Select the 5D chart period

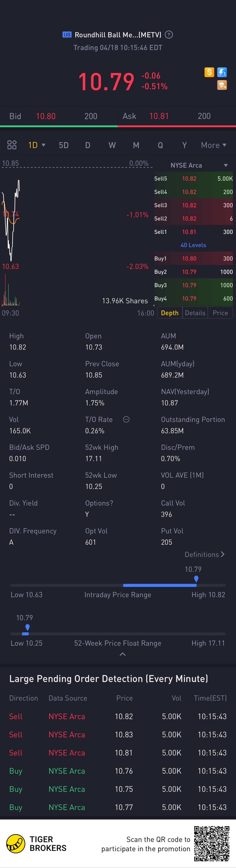tap(64, 145)
